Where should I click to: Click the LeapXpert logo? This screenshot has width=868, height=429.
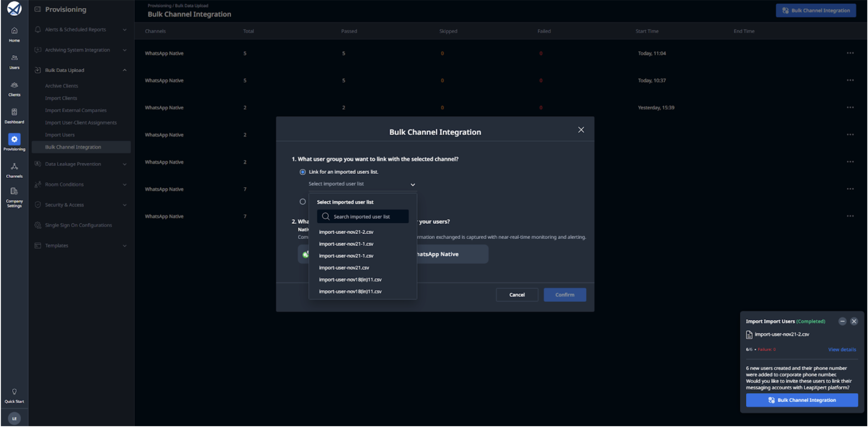tap(14, 9)
